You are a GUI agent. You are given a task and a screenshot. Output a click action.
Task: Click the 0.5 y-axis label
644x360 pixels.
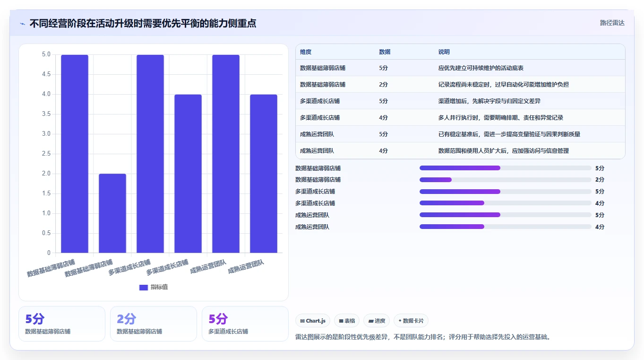[46, 233]
